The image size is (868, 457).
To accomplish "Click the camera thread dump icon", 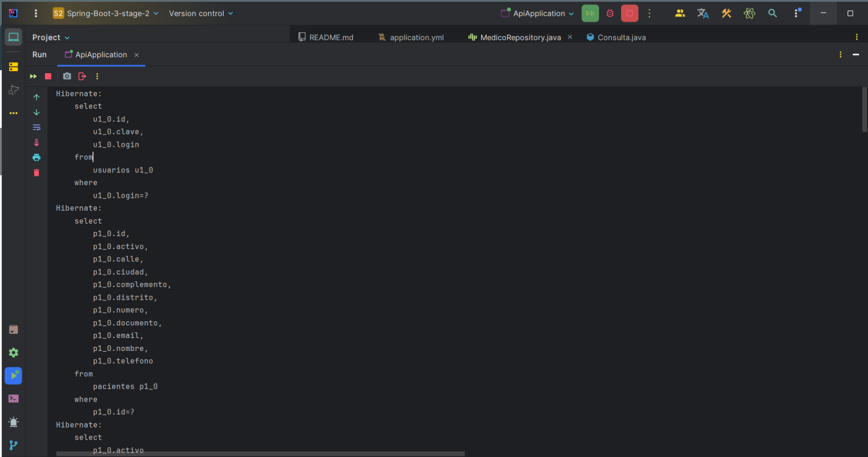I will click(x=67, y=76).
